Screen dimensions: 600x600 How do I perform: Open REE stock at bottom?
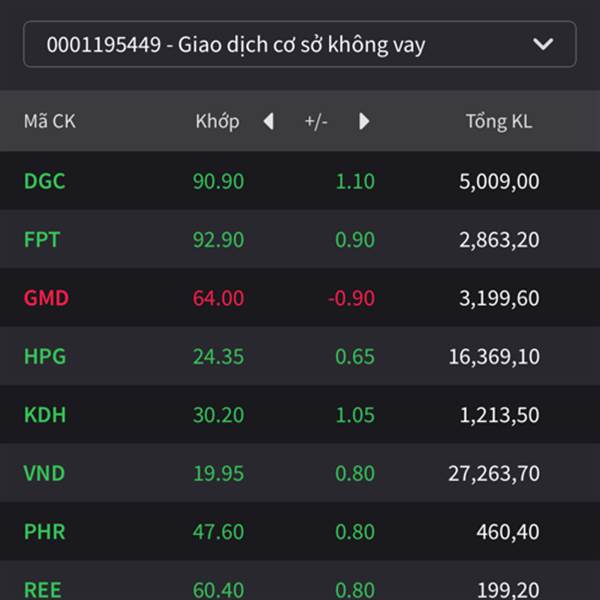click(x=42, y=590)
